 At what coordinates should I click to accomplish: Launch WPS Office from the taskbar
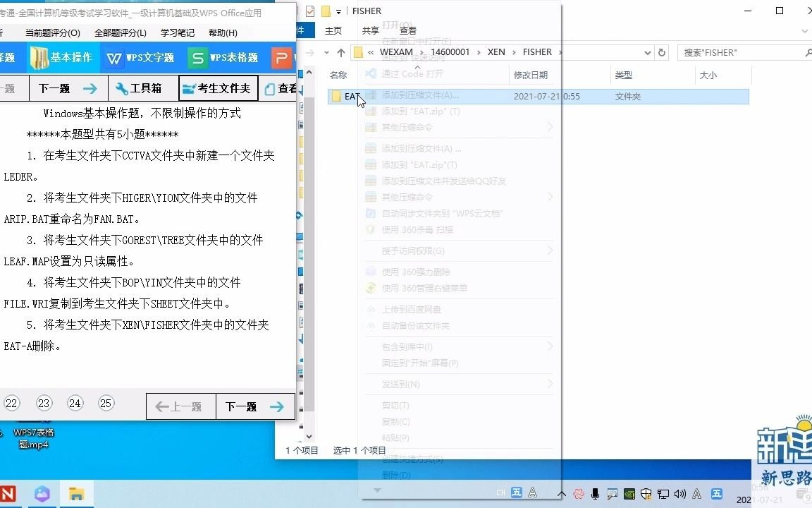click(x=42, y=494)
